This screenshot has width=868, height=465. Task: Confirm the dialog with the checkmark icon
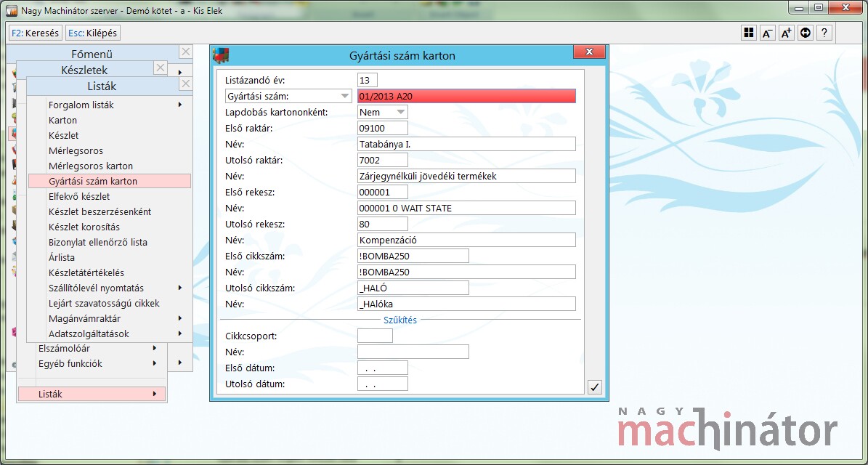[x=595, y=387]
